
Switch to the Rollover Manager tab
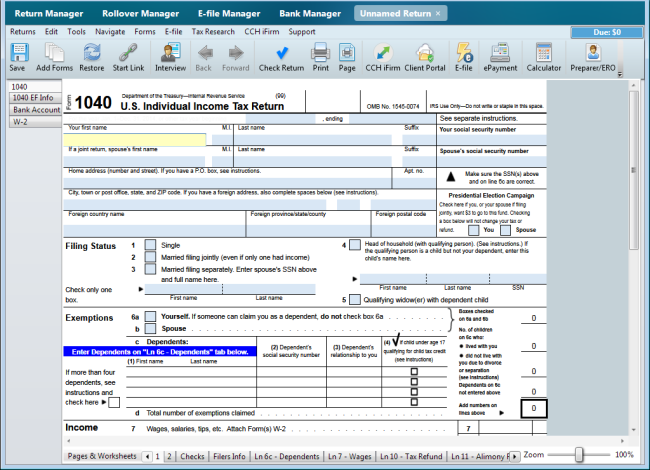coord(141,14)
